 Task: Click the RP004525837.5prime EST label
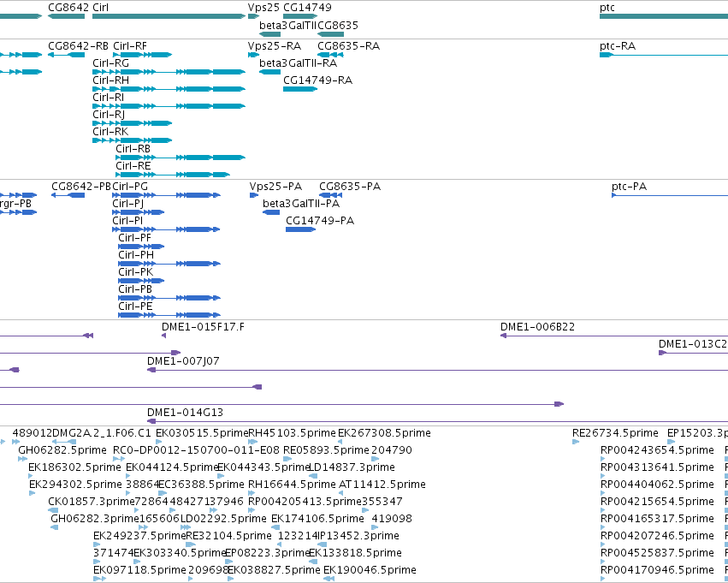coord(658,554)
